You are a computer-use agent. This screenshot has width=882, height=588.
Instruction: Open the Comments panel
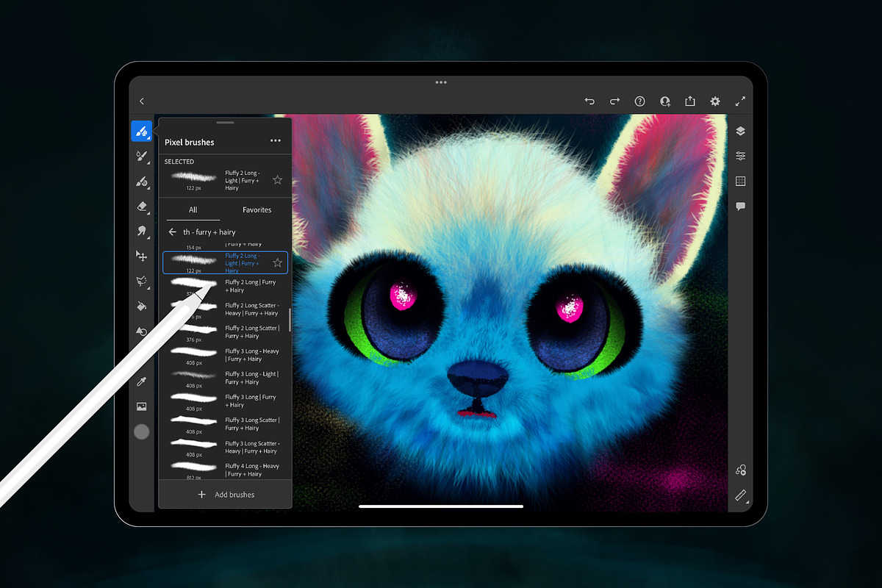(x=740, y=207)
